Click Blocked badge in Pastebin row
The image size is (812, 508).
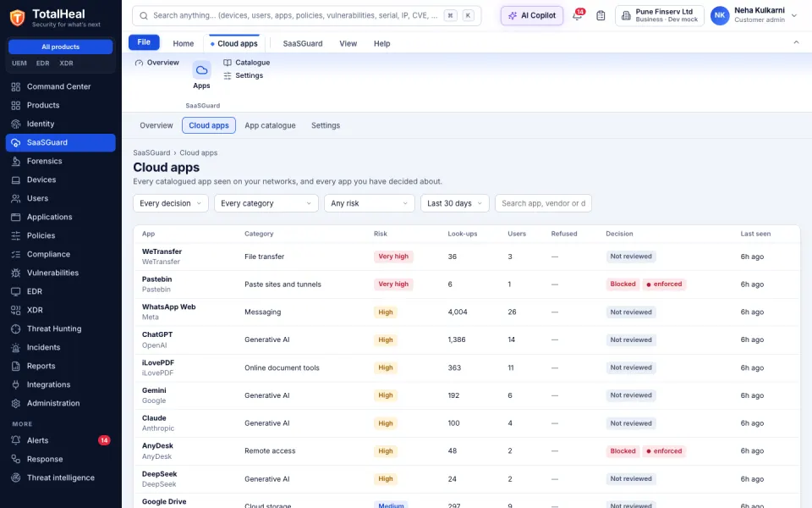pos(623,284)
